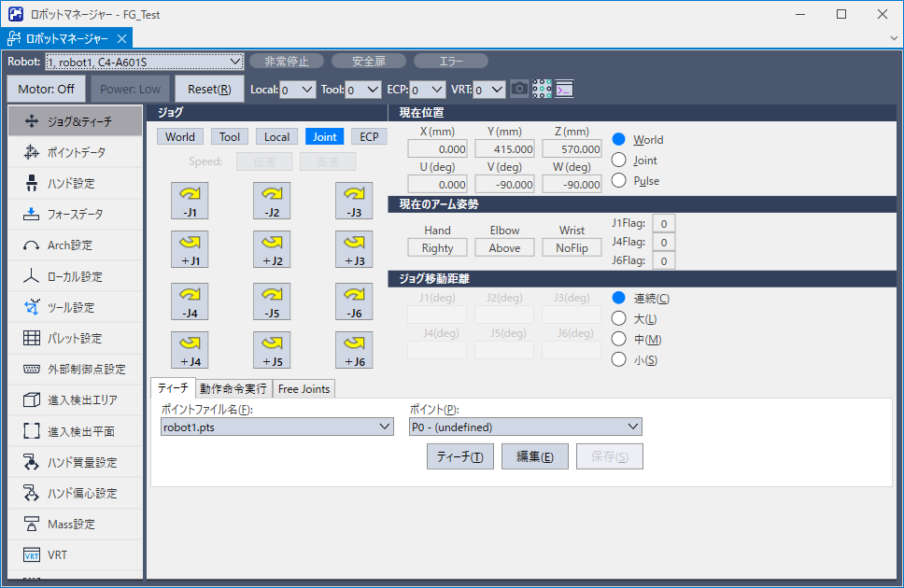Select the 小(S) jog distance option
The width and height of the screenshot is (904, 588).
point(617,358)
